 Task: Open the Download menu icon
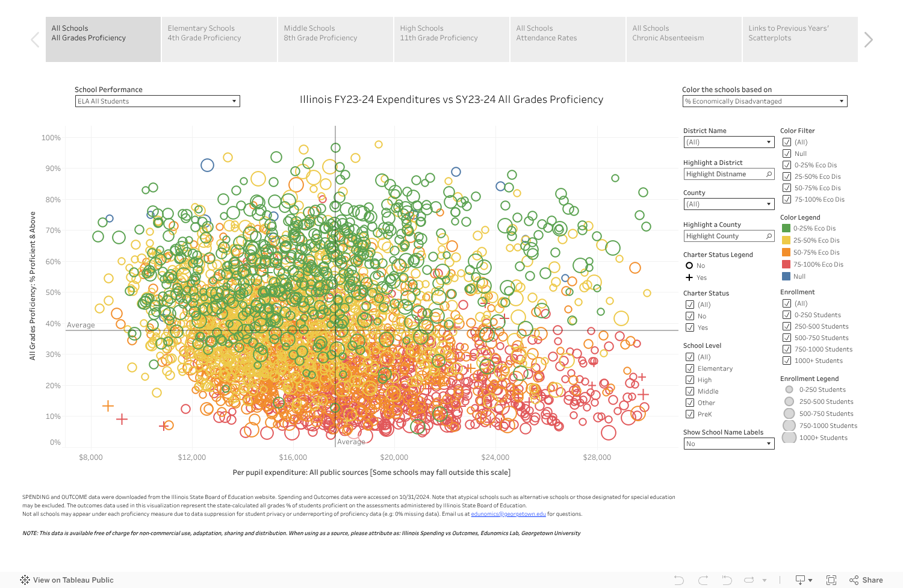point(803,580)
